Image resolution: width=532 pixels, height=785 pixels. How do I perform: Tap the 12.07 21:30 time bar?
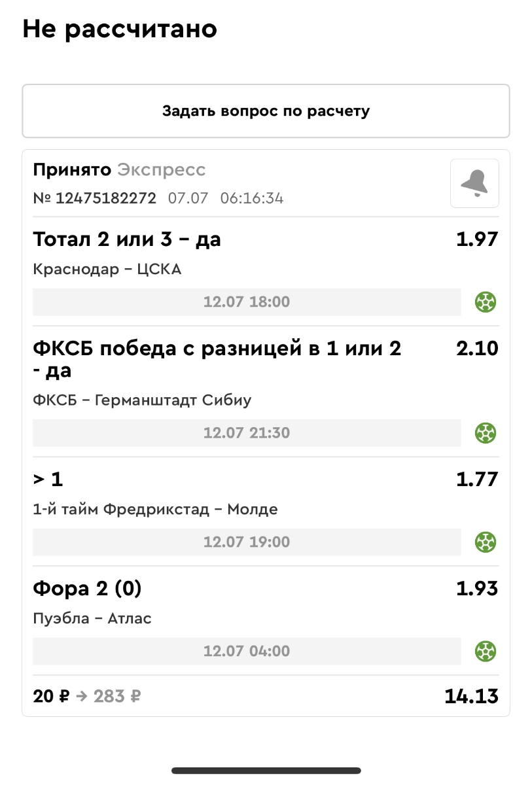(247, 433)
